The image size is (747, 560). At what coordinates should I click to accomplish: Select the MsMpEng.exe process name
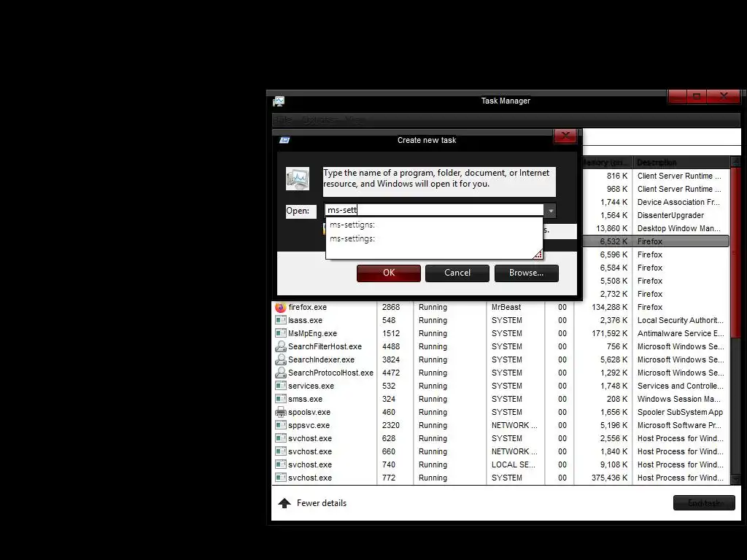(x=312, y=333)
